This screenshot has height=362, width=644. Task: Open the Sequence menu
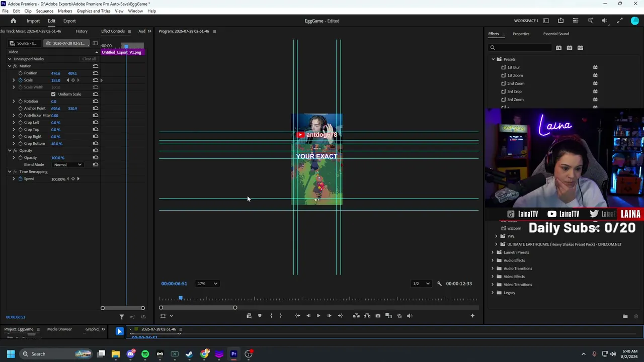[x=45, y=11]
